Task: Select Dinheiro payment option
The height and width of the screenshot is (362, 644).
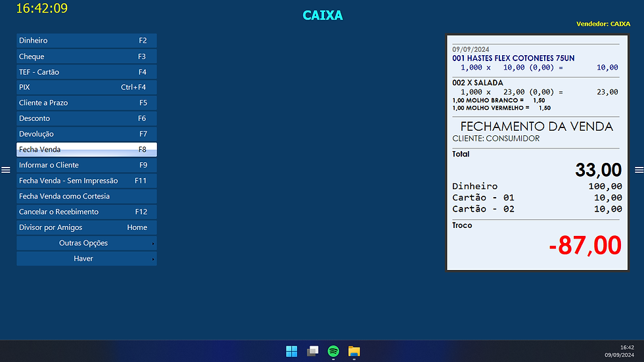Action: point(87,41)
